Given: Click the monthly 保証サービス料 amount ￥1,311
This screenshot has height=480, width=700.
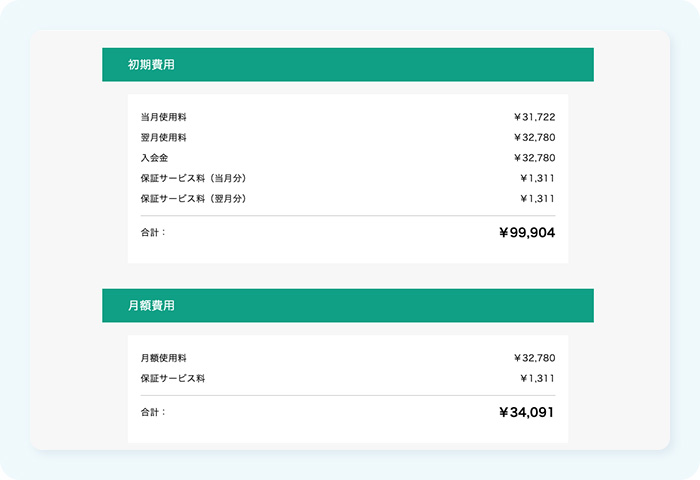Looking at the screenshot, I should 537,378.
